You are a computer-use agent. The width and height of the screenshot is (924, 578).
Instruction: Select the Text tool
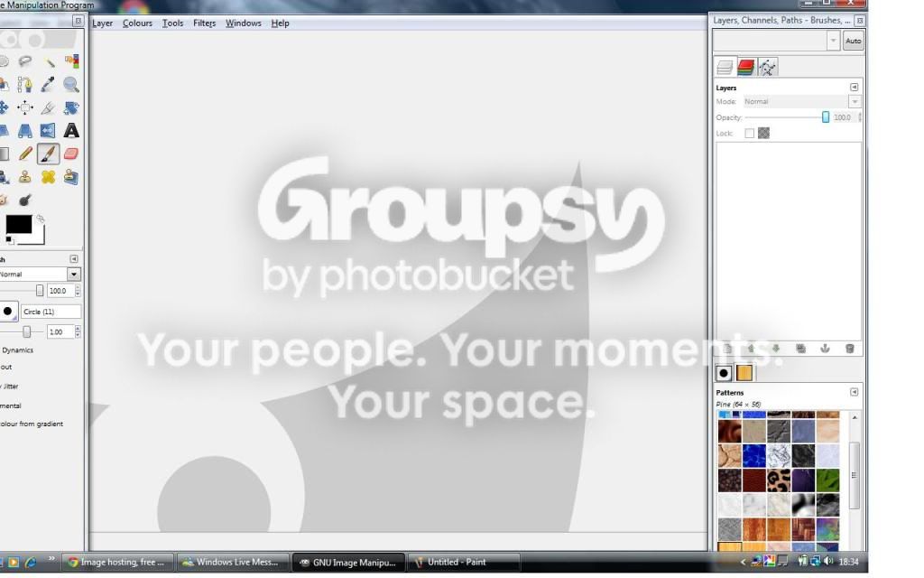71,131
